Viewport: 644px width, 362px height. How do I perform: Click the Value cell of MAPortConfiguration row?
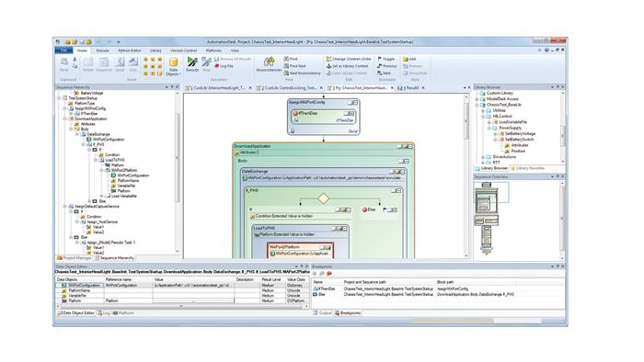pos(193,286)
